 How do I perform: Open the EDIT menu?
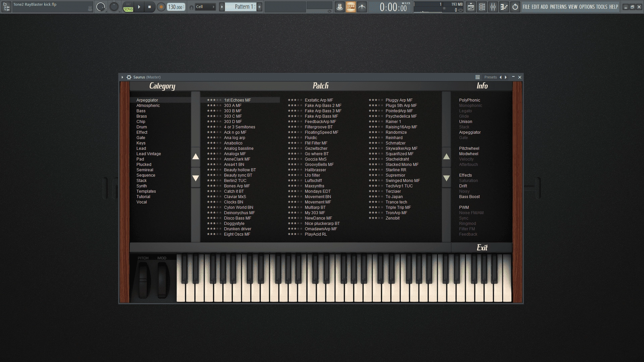[x=535, y=7]
